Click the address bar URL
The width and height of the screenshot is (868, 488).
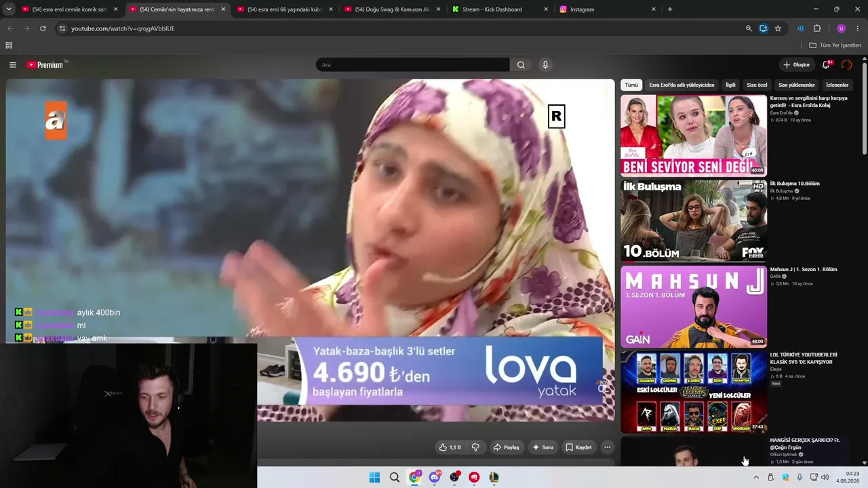(123, 28)
